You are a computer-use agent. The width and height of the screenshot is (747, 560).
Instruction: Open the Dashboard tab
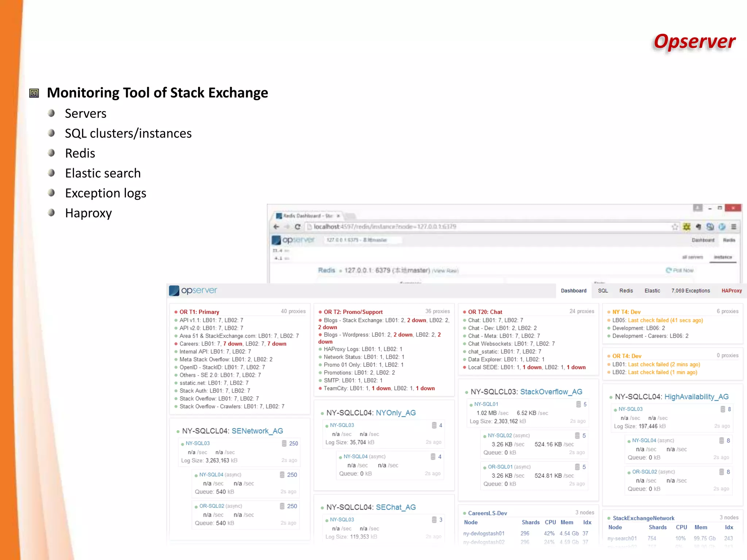pos(573,291)
